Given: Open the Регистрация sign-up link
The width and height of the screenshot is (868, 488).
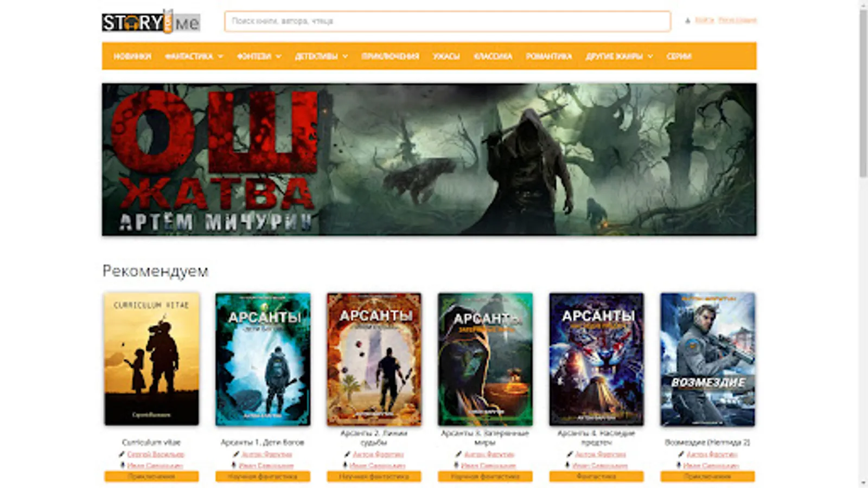Looking at the screenshot, I should [x=737, y=21].
